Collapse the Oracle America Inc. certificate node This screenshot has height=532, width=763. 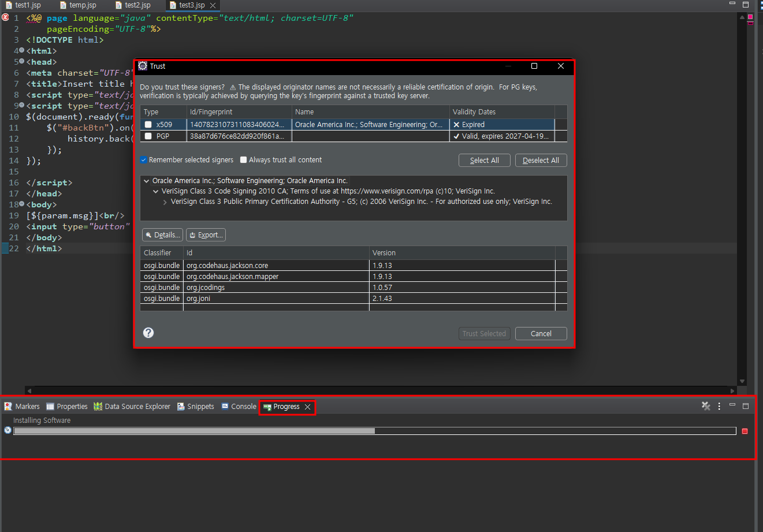147,181
